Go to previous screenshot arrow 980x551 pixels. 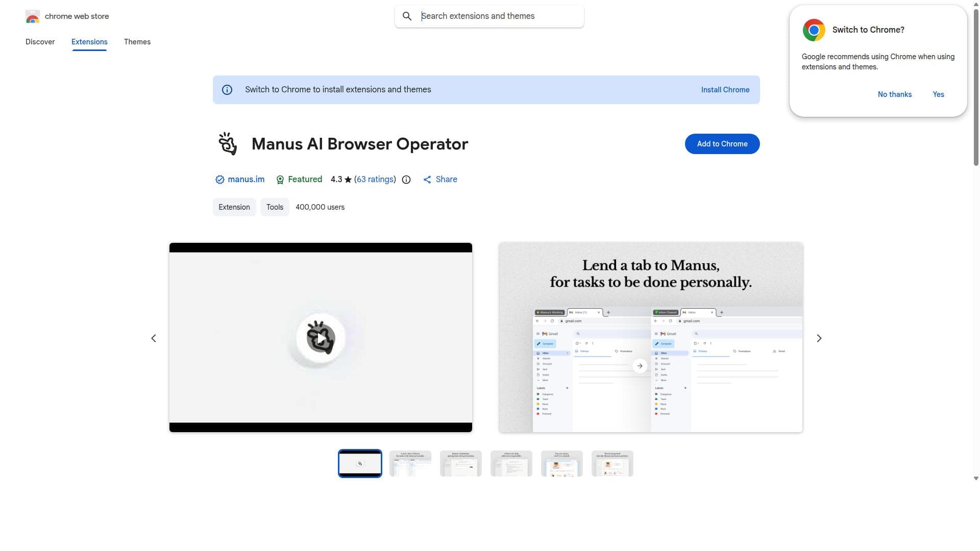154,338
